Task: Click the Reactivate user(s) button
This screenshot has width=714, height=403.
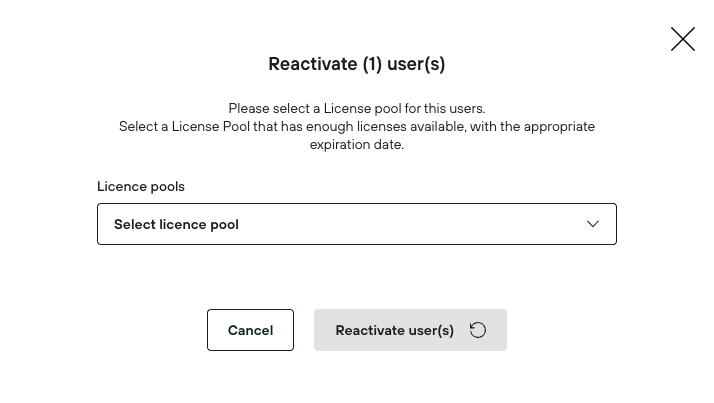Action: pos(410,330)
